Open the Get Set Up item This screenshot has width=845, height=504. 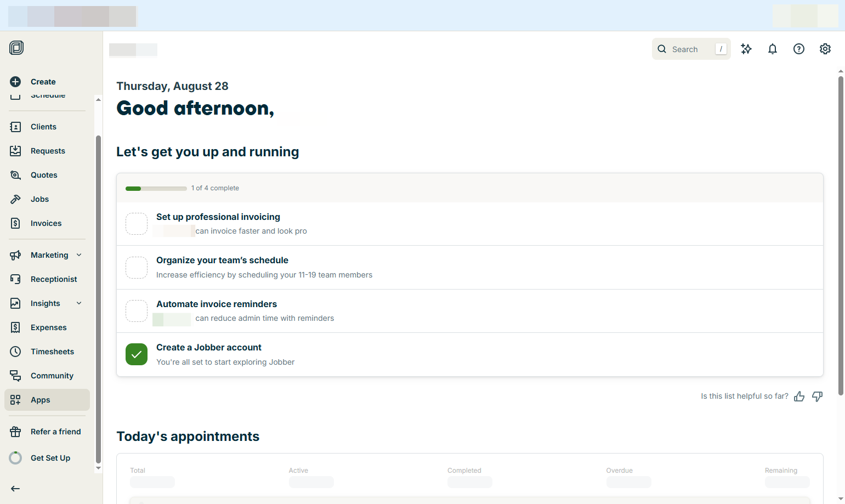click(47, 458)
